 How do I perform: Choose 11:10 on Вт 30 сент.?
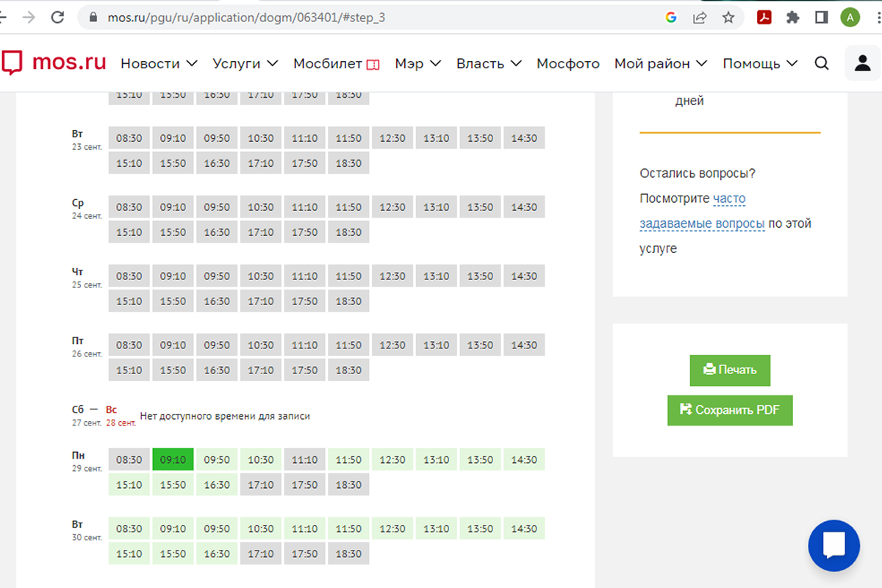pyautogui.click(x=305, y=528)
